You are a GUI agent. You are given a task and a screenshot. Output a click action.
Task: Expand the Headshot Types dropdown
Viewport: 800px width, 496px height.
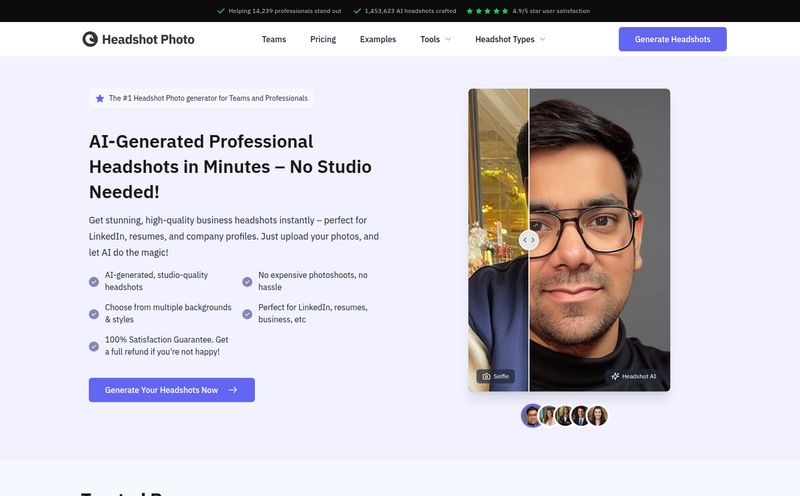pos(510,39)
